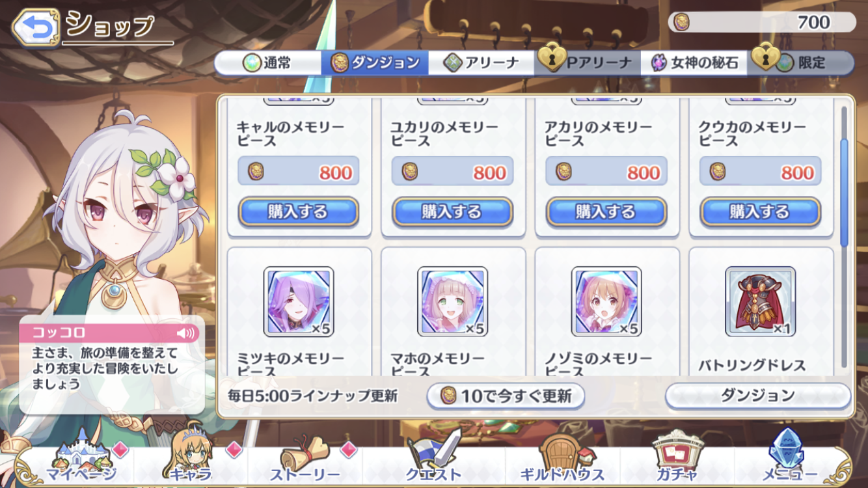Select the ミツキ memory piece thumbnail
This screenshot has width=868, height=488.
(299, 301)
